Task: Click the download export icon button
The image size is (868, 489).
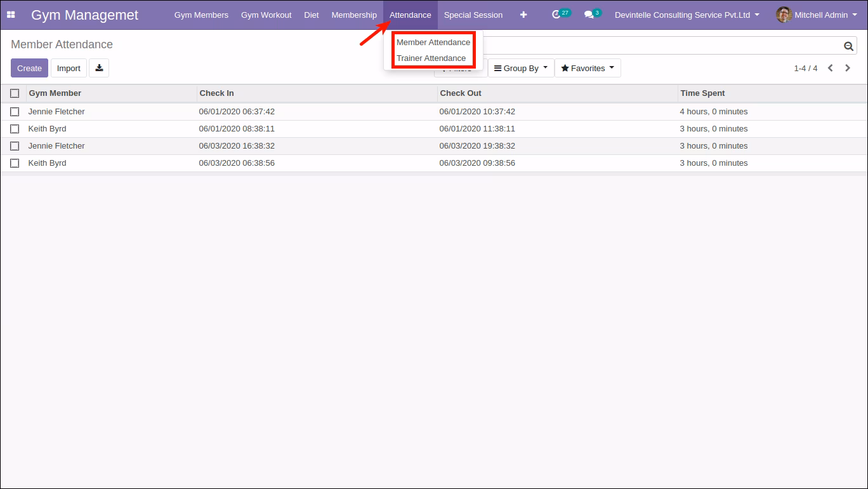Action: [x=99, y=68]
